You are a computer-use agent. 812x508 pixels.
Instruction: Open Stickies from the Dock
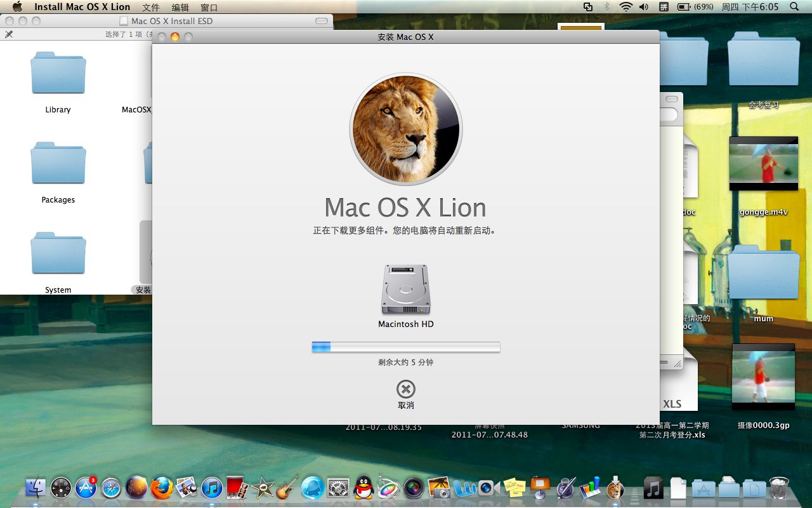514,488
